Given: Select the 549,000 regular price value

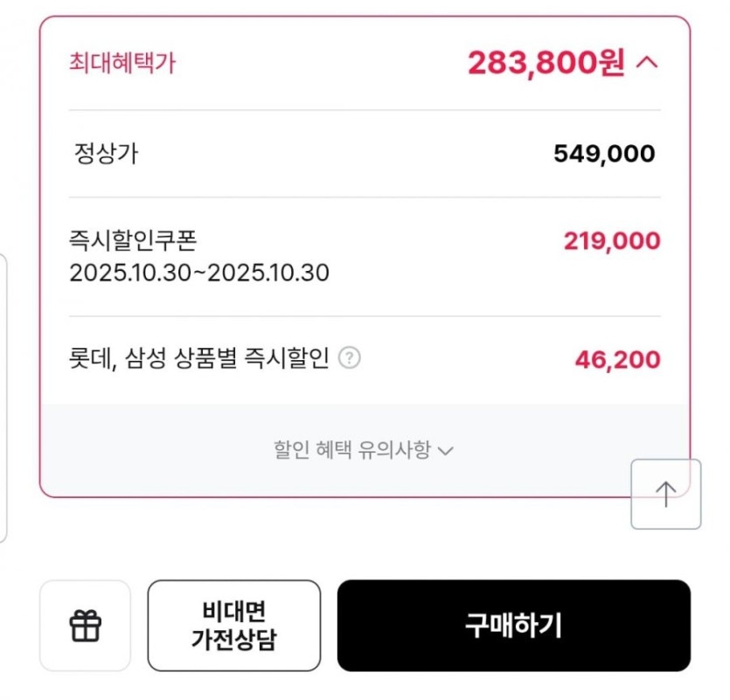Looking at the screenshot, I should pyautogui.click(x=603, y=155).
